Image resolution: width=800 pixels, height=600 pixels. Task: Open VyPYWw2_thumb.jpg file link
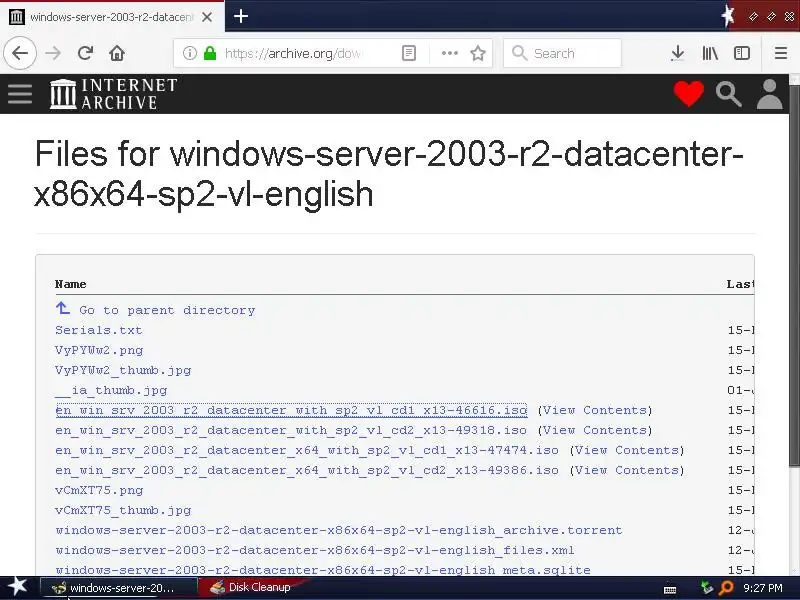pos(123,370)
